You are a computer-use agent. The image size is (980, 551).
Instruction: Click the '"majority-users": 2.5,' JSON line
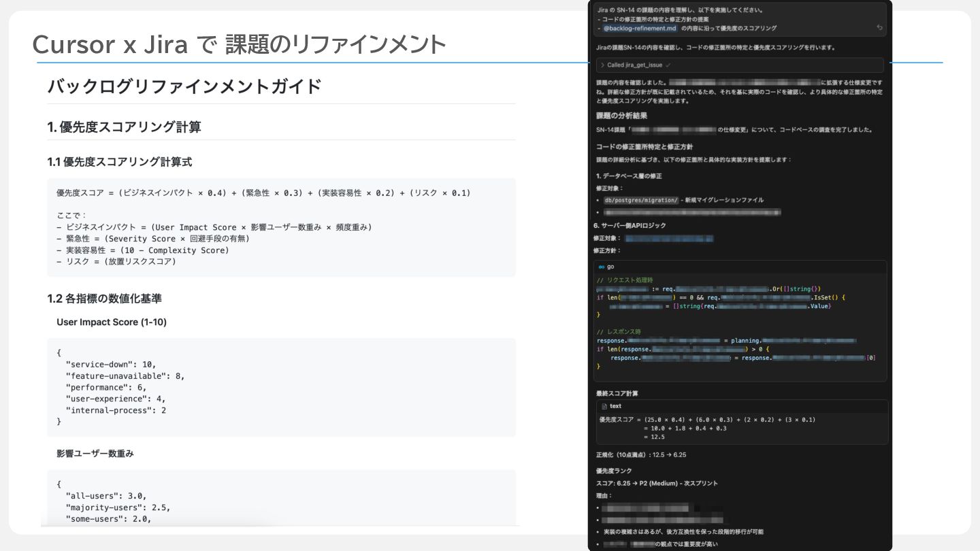coord(118,507)
